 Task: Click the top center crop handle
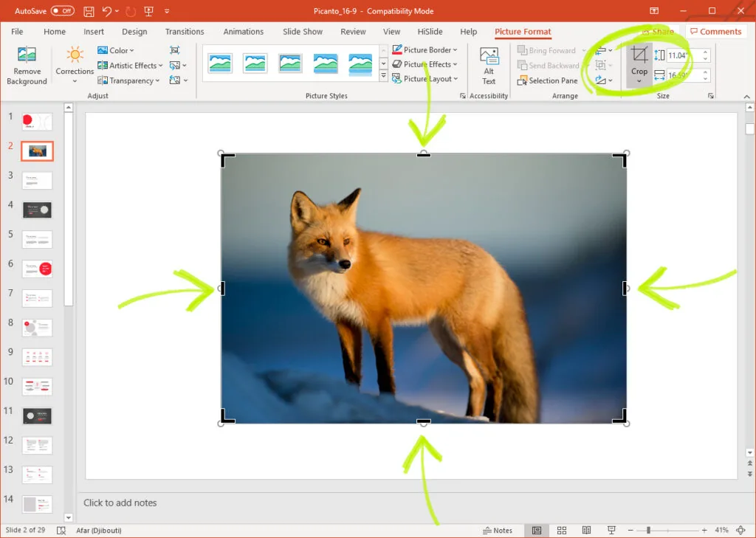[423, 154]
